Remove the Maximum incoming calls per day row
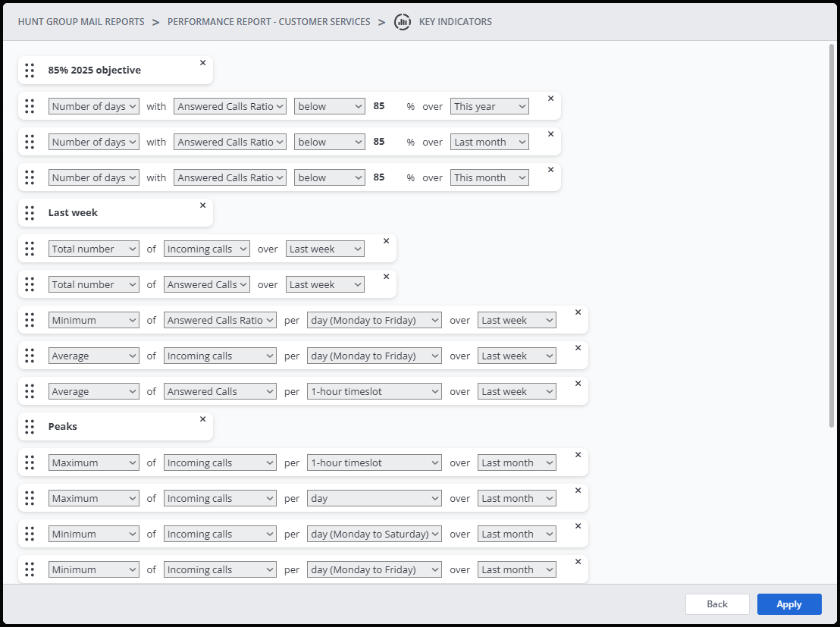Image resolution: width=840 pixels, height=627 pixels. [578, 491]
